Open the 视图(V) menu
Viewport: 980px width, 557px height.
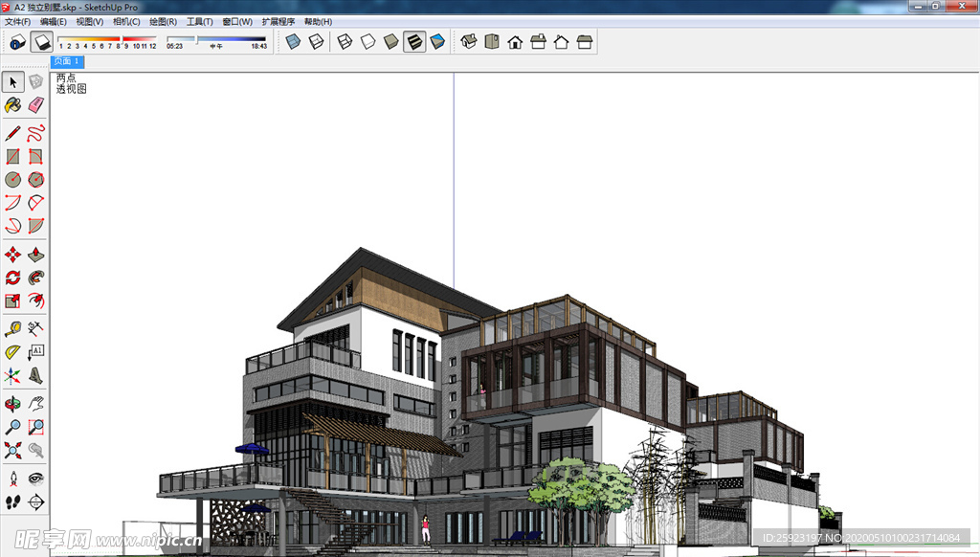click(x=89, y=21)
